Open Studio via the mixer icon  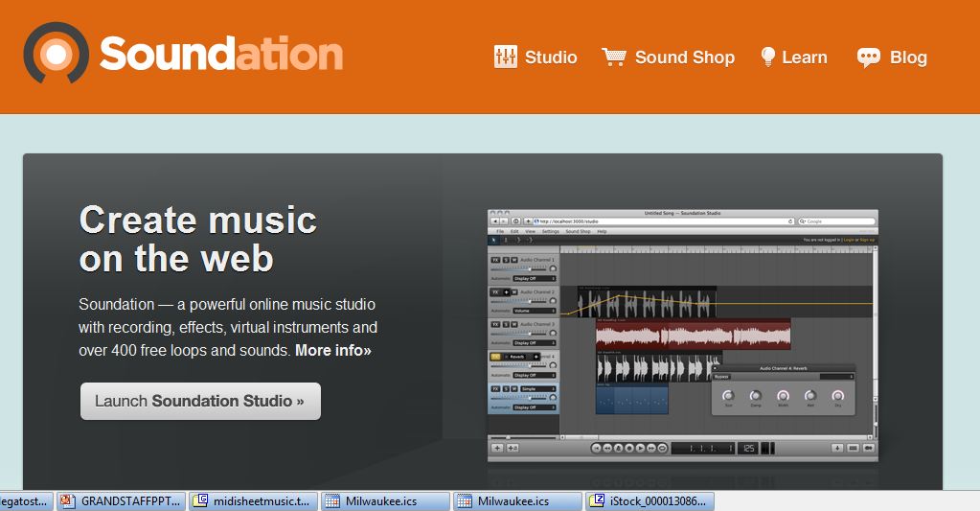tap(506, 57)
